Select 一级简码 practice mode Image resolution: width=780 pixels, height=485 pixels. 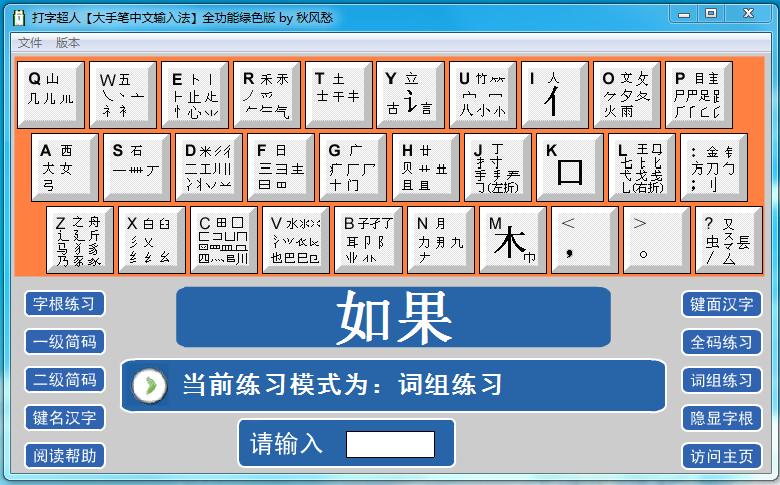coord(65,342)
